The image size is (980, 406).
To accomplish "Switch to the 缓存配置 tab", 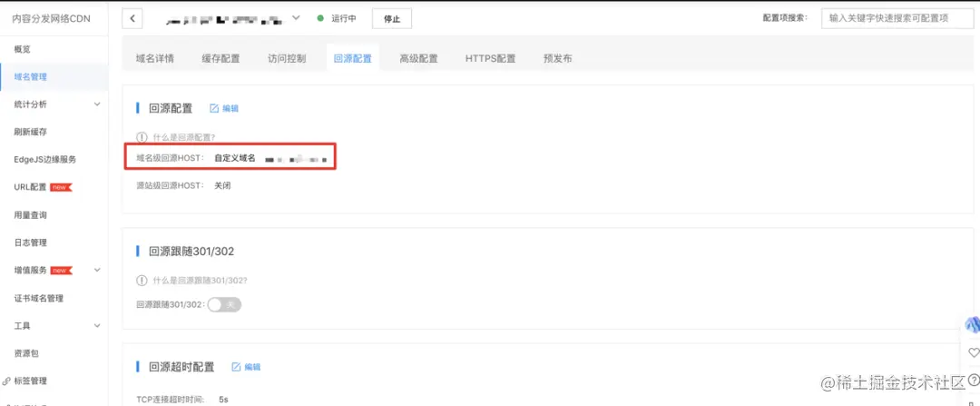I will [220, 59].
